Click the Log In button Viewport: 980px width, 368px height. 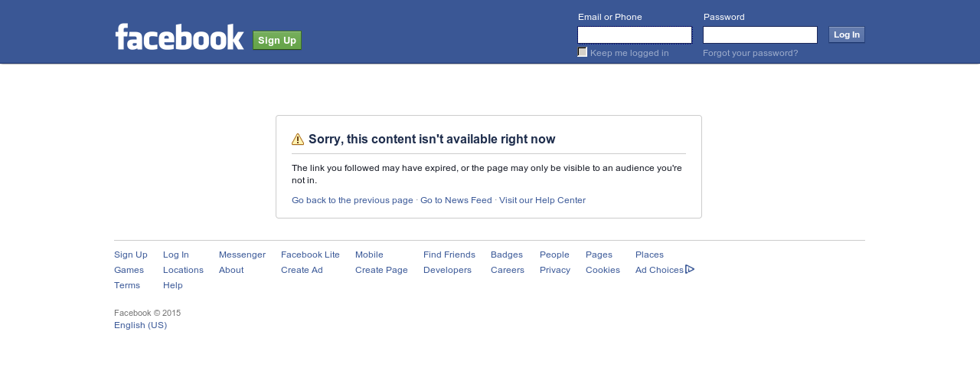click(847, 34)
